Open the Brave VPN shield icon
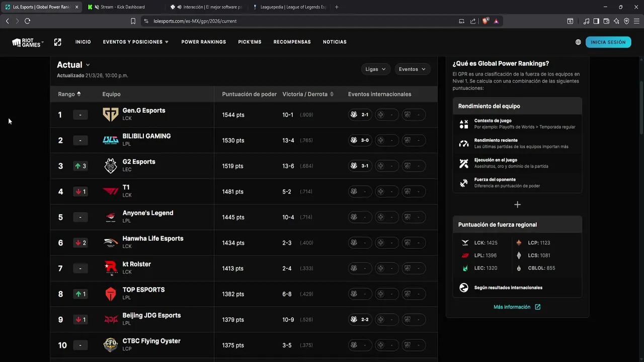This screenshot has height=362, width=644. point(626,21)
